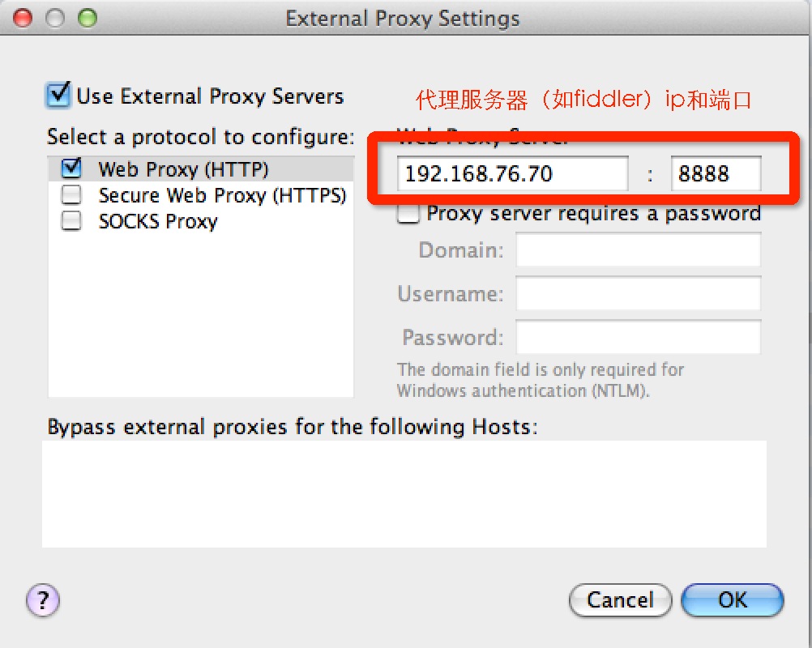Enable the Secure Web Proxy (HTTPS) checkbox
The image size is (812, 648).
(x=71, y=195)
